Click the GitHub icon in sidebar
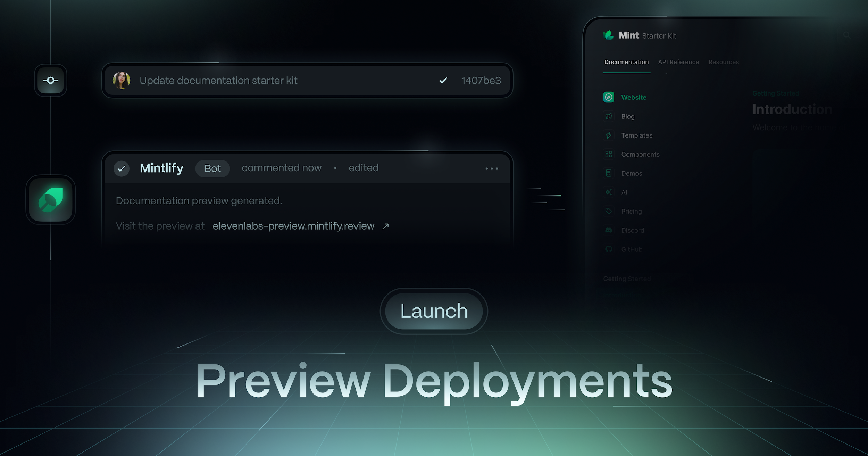 [x=609, y=249]
